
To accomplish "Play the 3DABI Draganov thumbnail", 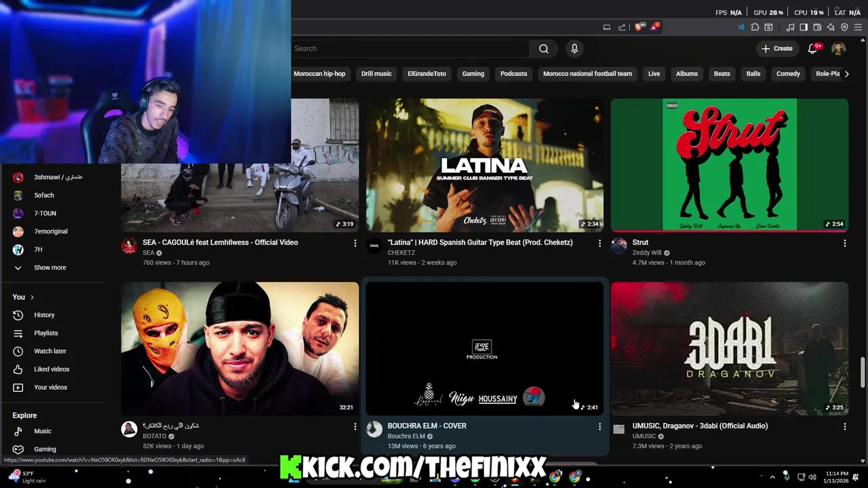I will pyautogui.click(x=729, y=348).
